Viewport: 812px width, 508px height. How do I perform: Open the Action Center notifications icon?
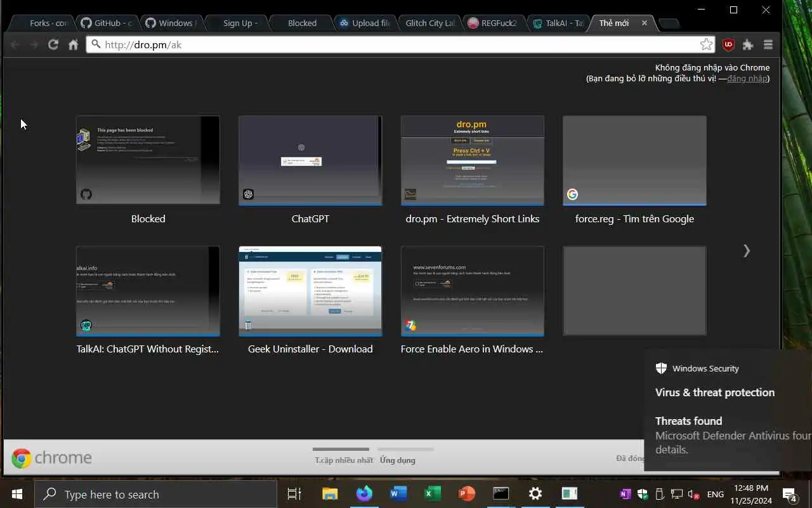(790, 494)
